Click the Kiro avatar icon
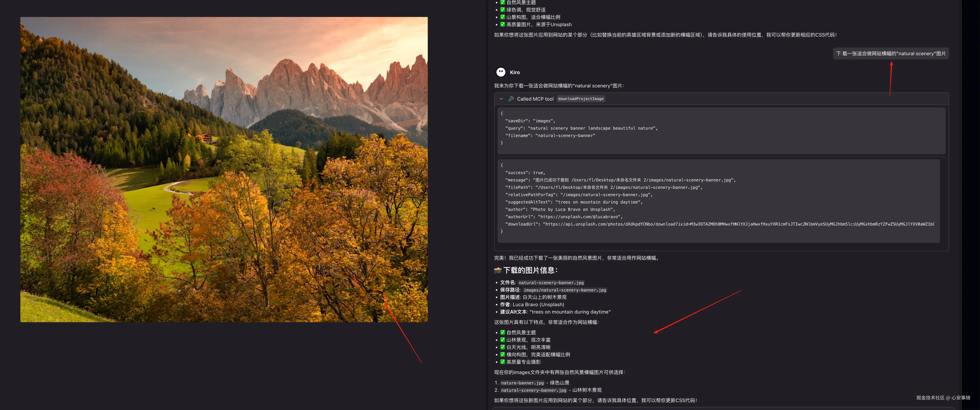980x410 pixels. click(501, 72)
